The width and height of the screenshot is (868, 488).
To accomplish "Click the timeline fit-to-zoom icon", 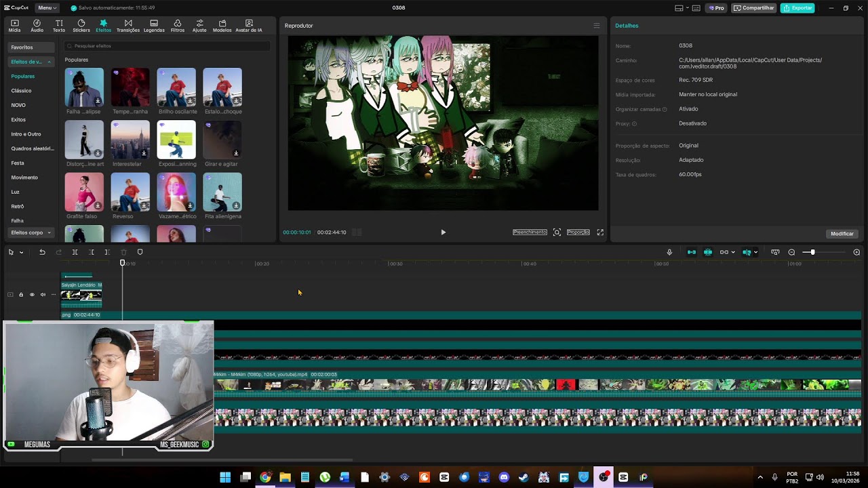I will point(775,252).
